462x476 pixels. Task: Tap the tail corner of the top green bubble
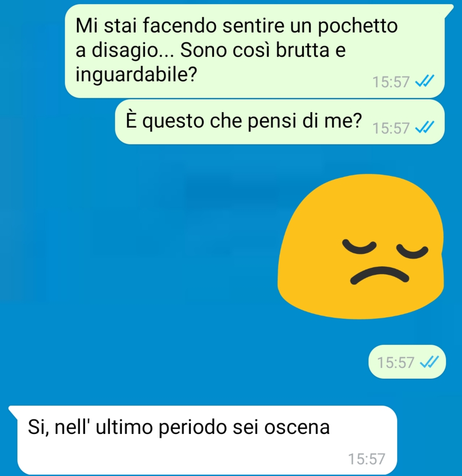[449, 11]
